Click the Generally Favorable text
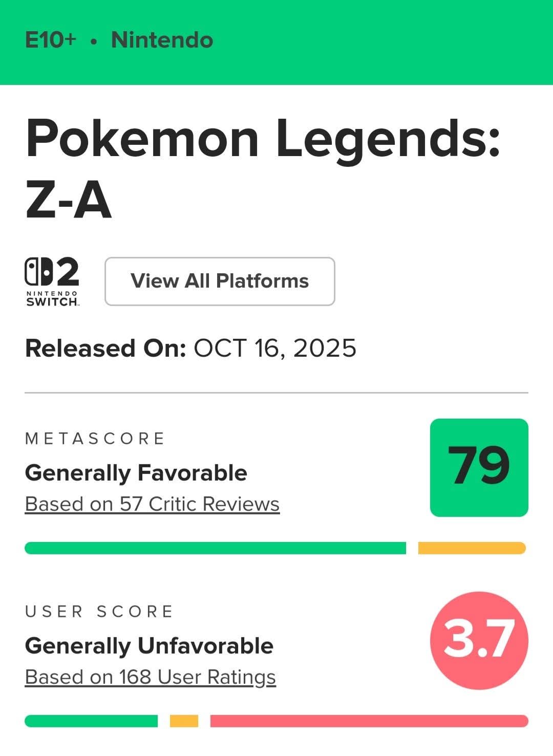Viewport: 553px width, 756px height. point(136,473)
